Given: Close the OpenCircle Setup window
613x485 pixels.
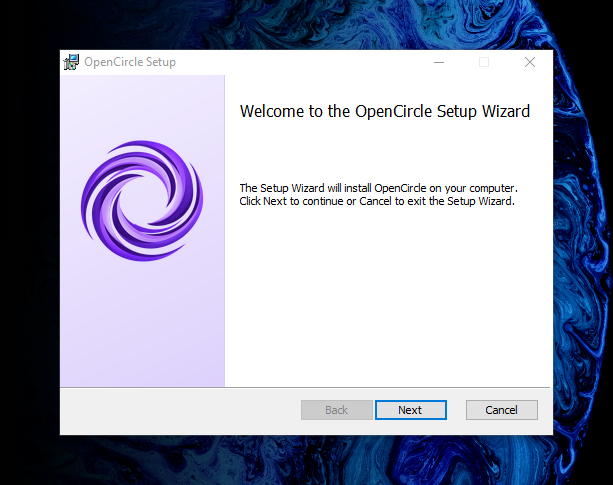Looking at the screenshot, I should click(530, 62).
